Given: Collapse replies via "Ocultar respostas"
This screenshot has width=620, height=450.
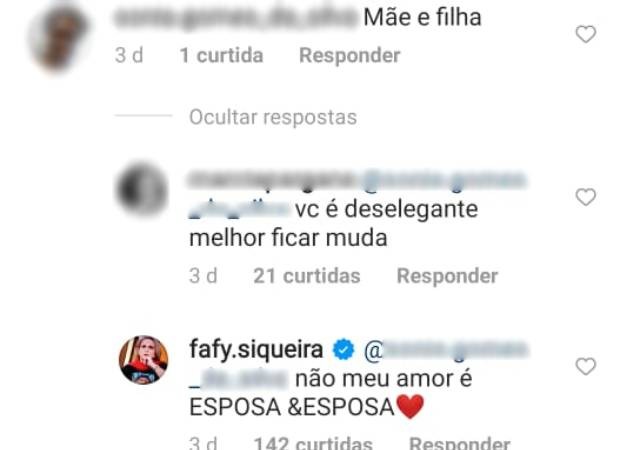Looking at the screenshot, I should point(273,117).
